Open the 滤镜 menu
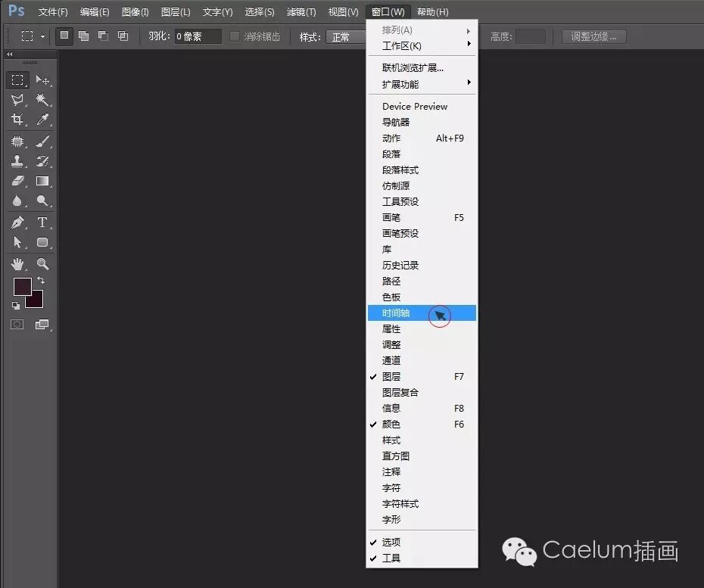 300,11
